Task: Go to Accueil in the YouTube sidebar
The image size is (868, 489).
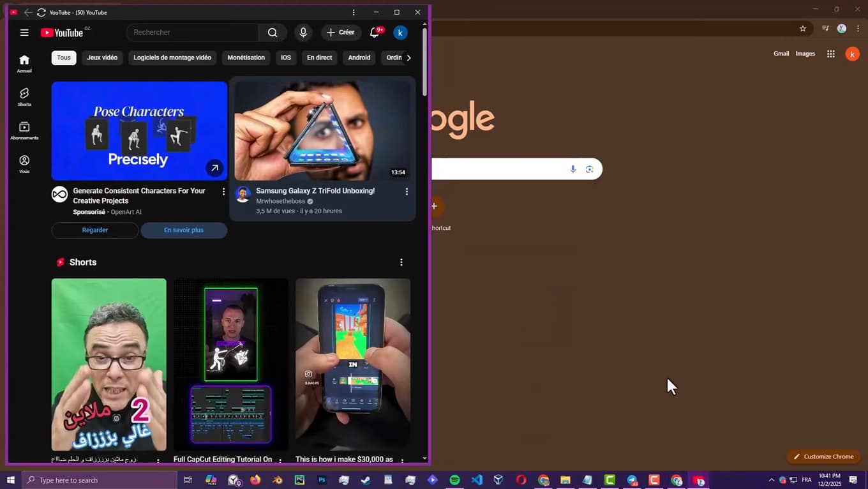Action: 24,63
